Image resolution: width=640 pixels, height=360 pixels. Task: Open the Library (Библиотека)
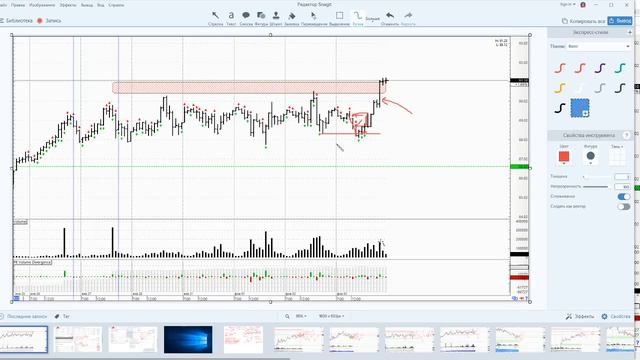click(x=16, y=20)
